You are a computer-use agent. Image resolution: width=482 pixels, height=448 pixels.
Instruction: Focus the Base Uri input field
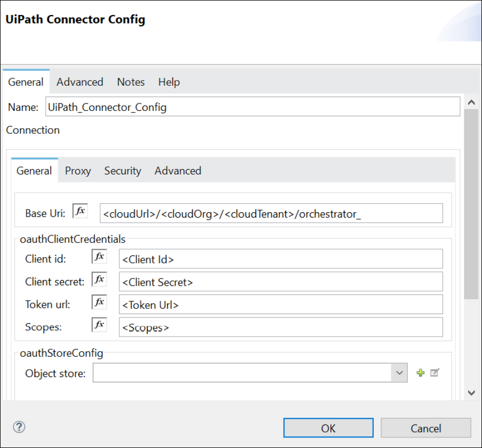[271, 214]
